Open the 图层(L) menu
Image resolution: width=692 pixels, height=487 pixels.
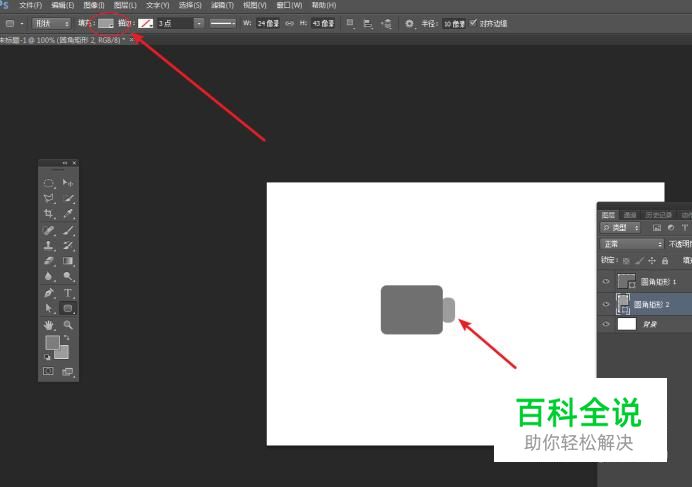125,5
